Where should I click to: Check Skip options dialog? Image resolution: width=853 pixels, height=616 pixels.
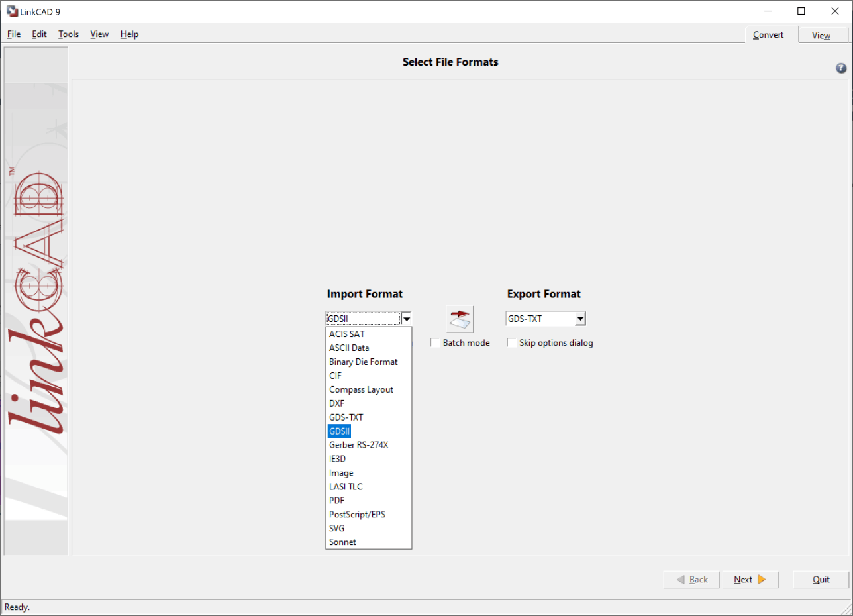point(512,343)
